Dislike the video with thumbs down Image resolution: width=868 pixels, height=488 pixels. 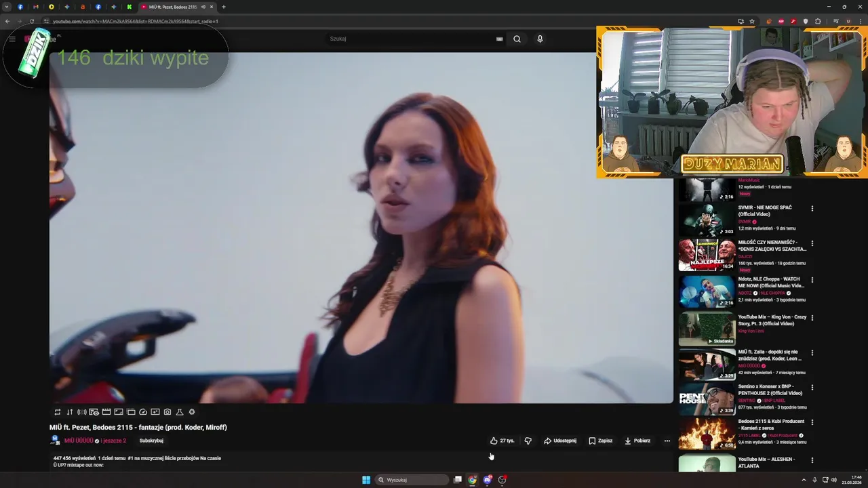(x=528, y=441)
